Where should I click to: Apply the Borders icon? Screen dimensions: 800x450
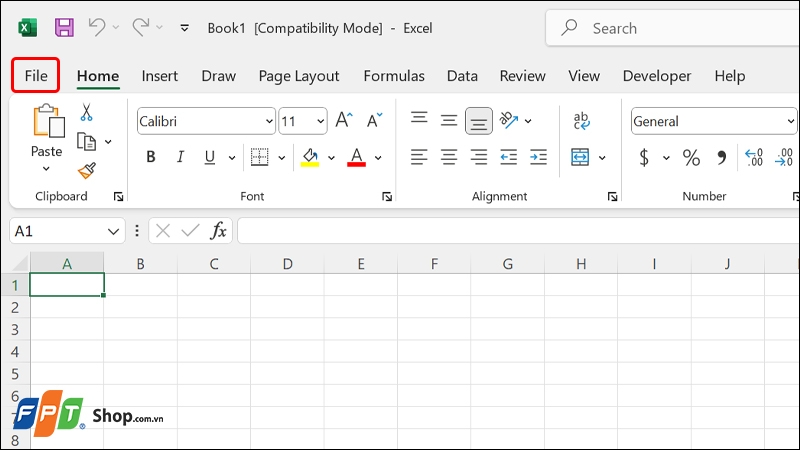260,157
